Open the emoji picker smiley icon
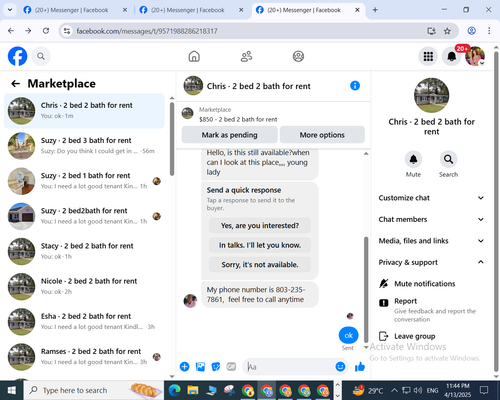 (340, 367)
